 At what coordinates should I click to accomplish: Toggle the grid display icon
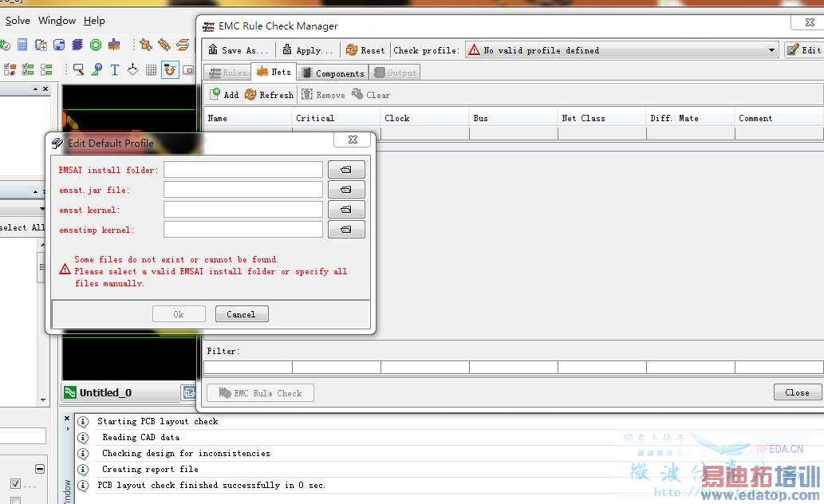point(151,69)
